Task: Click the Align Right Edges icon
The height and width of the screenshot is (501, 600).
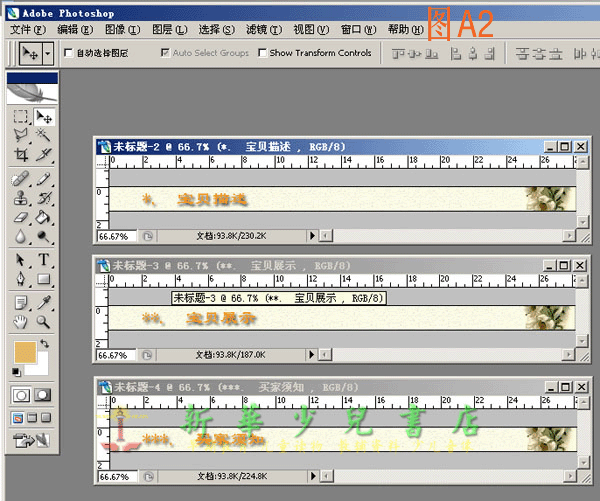Action: click(489, 54)
